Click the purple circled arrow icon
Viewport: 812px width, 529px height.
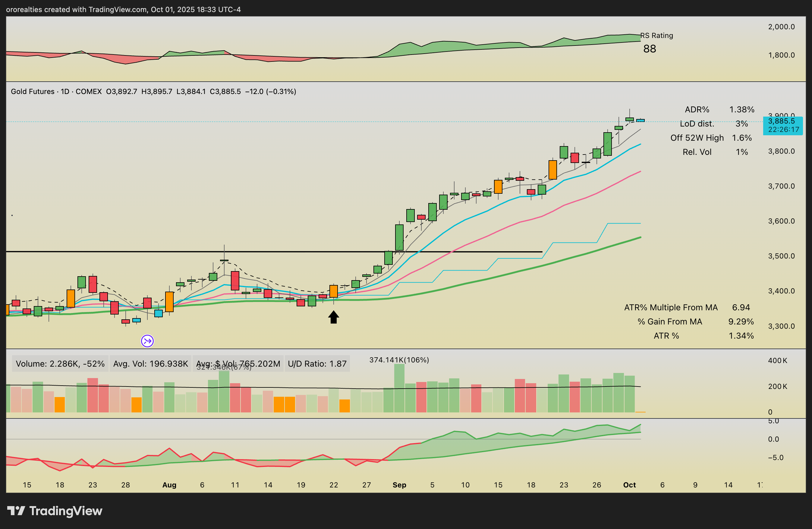(x=147, y=341)
